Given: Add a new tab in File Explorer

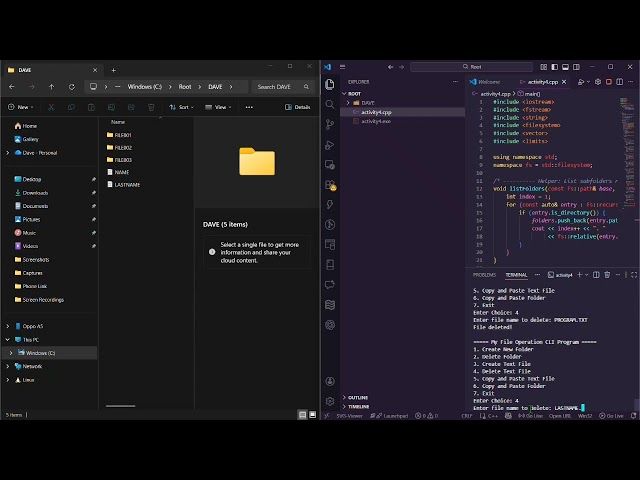Looking at the screenshot, I should 113,70.
